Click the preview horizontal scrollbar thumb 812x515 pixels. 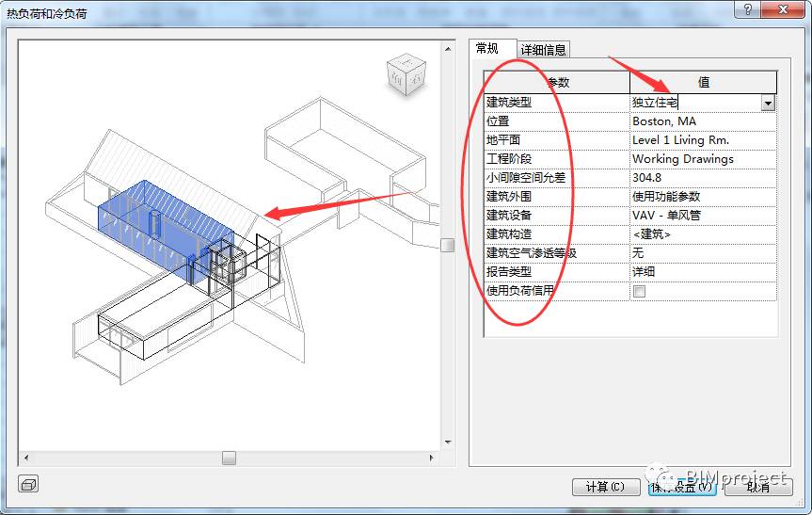coord(229,458)
